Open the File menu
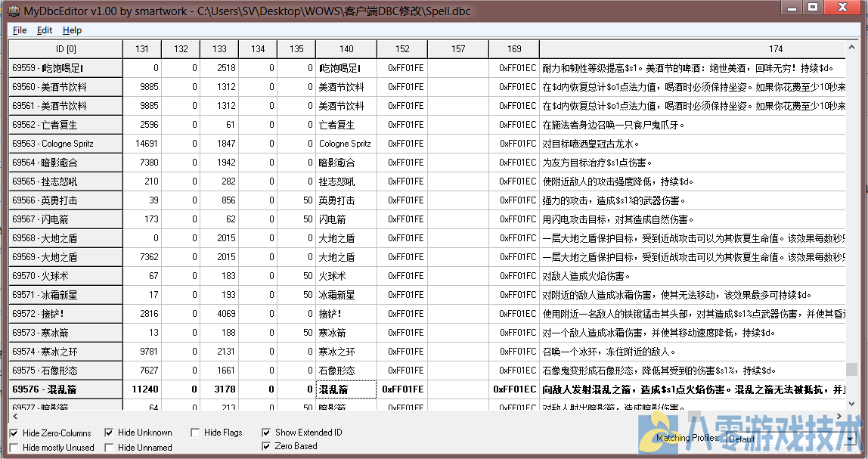Image resolution: width=868 pixels, height=459 pixels. pos(20,30)
